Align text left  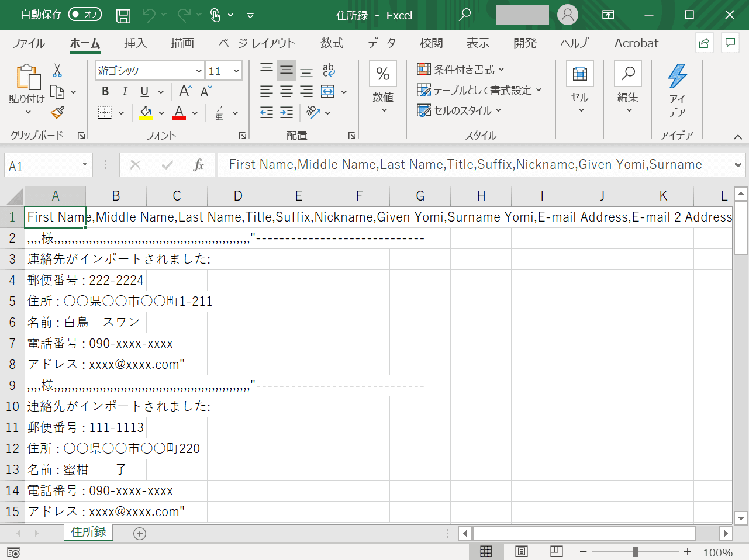(x=267, y=91)
